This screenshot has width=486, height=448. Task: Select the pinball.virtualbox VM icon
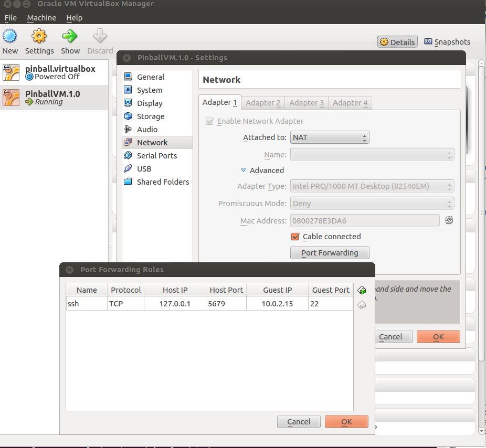coord(11,72)
